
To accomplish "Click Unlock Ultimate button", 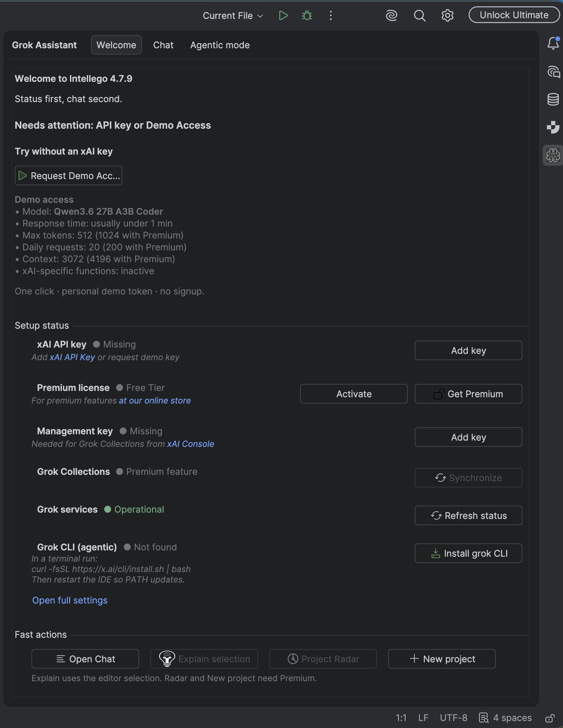I will pos(514,15).
